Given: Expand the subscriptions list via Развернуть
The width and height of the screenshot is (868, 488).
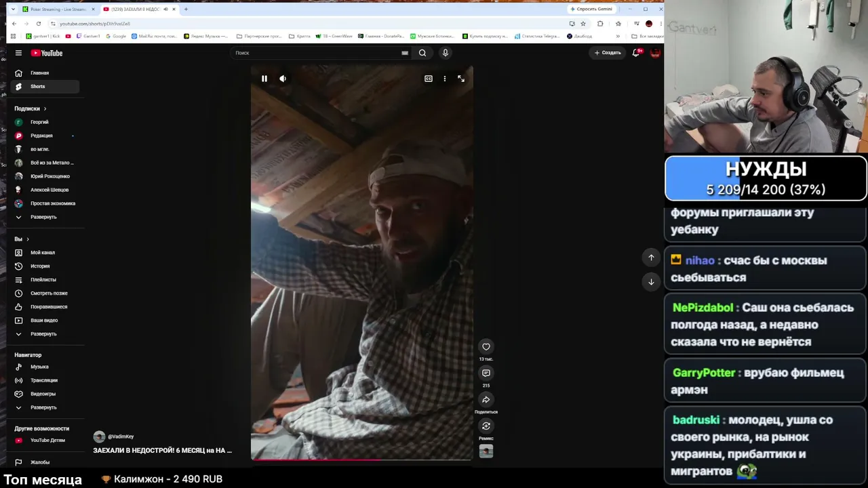Looking at the screenshot, I should click(x=45, y=217).
